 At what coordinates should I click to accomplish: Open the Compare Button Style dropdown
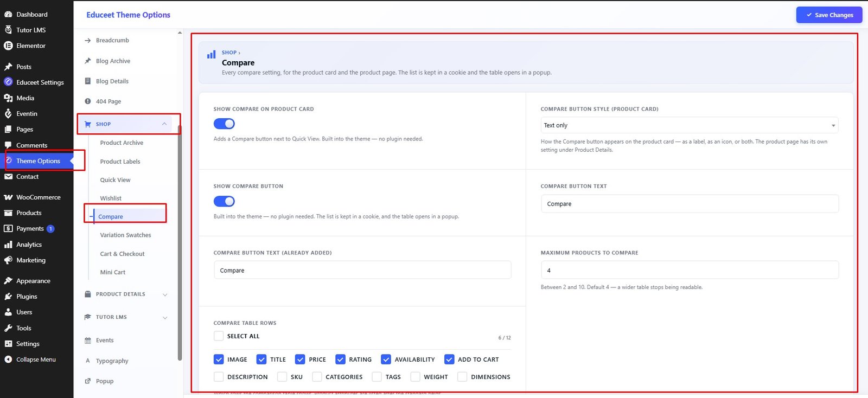(x=690, y=125)
